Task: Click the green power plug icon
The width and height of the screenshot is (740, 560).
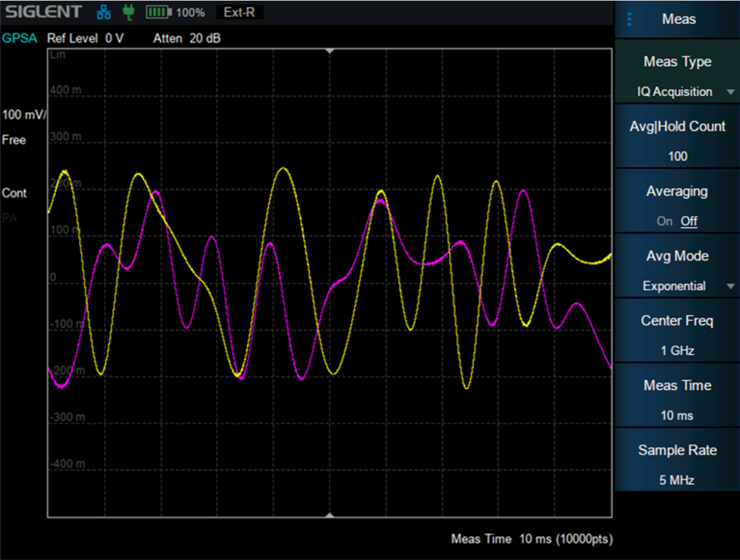Action: pos(129,12)
